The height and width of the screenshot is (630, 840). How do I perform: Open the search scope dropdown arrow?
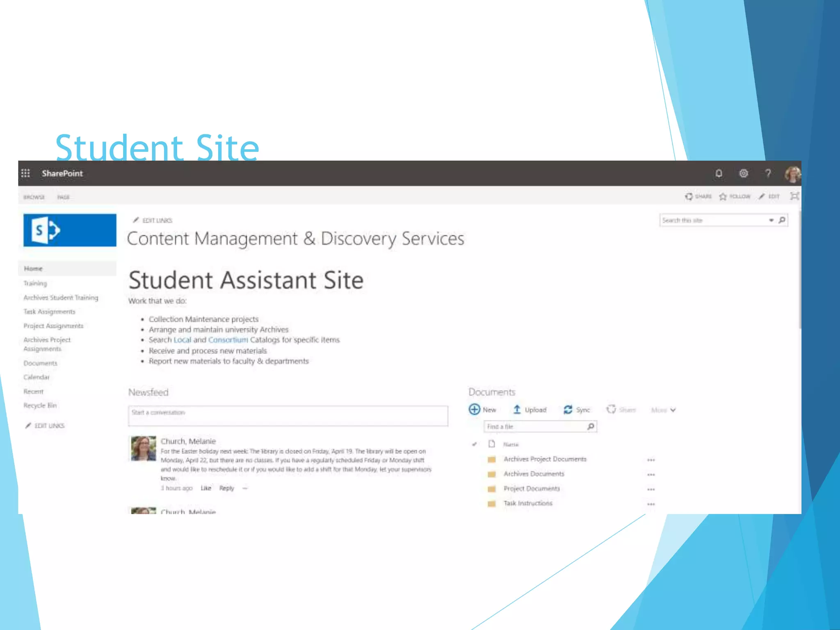coord(771,220)
